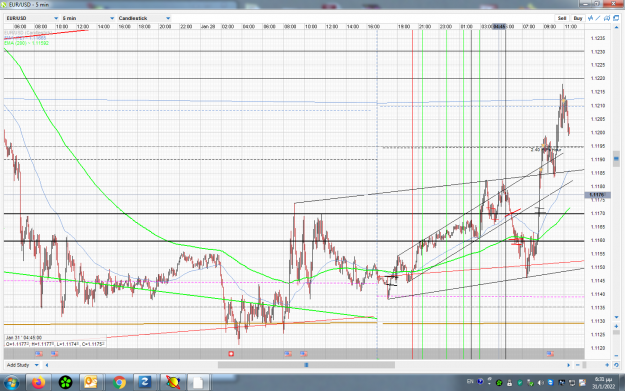Image resolution: width=625 pixels, height=391 pixels.
Task: Click the Jan 31 04:45:00 data box
Action: tap(55, 341)
